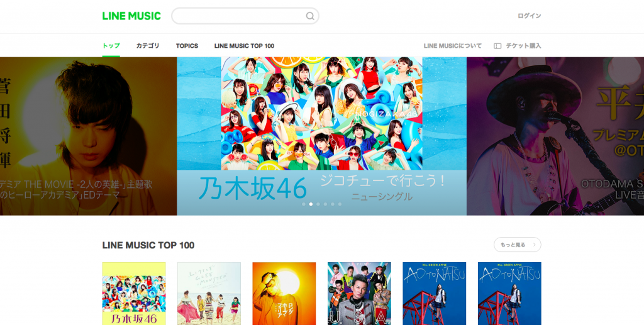Switch to the カテゴリ tab

pyautogui.click(x=148, y=46)
